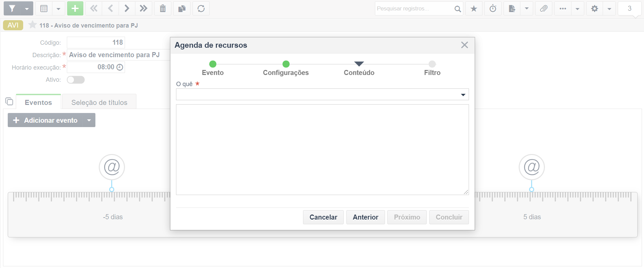Toggle the Ativo switch on
This screenshot has height=268, width=644.
(x=76, y=80)
